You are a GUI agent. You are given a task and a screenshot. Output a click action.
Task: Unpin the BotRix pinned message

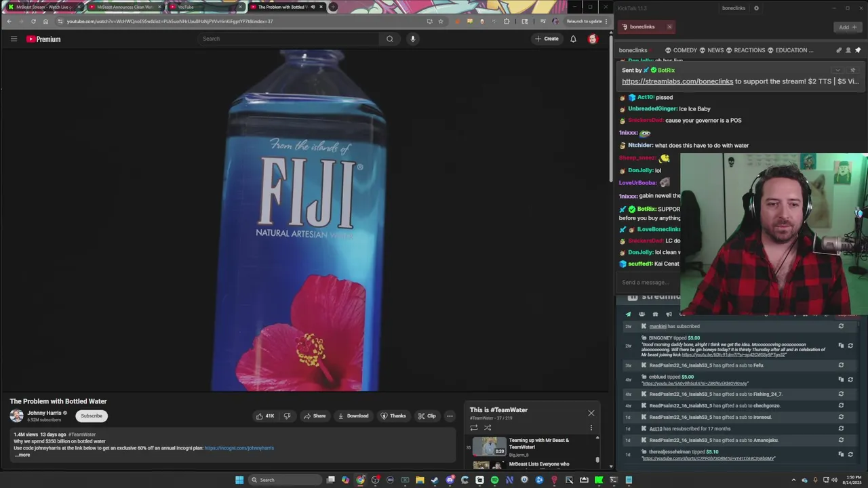(853, 70)
